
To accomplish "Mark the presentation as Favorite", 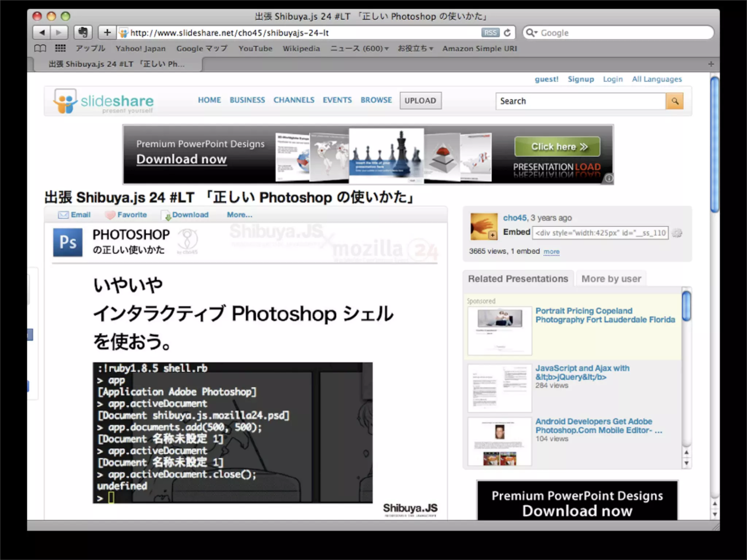I will point(131,215).
